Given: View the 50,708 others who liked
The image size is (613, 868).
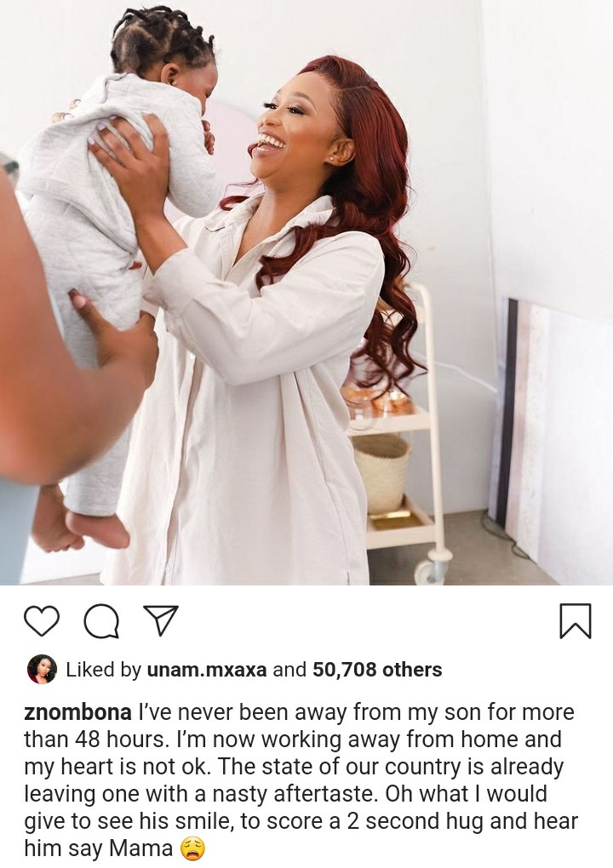Looking at the screenshot, I should point(377,670).
